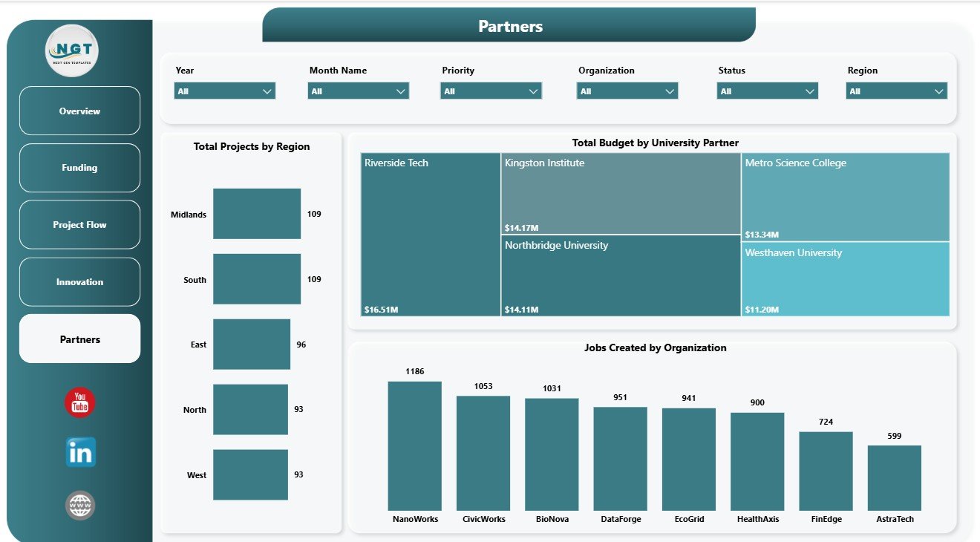Select the Northbridge University treemap tile

[x=621, y=275]
